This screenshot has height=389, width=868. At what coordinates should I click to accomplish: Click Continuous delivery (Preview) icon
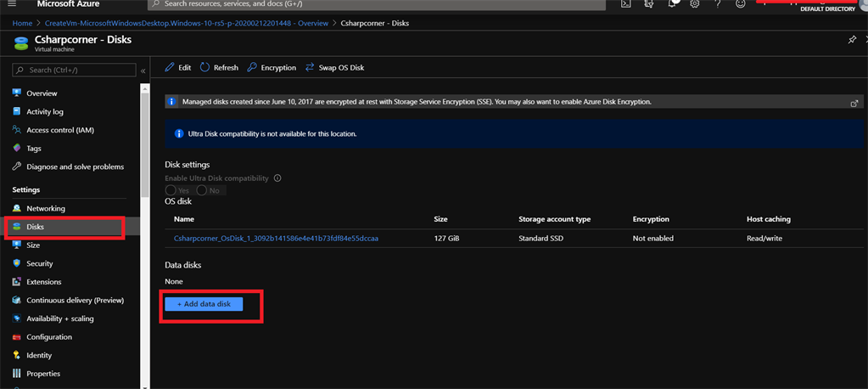[x=17, y=301]
